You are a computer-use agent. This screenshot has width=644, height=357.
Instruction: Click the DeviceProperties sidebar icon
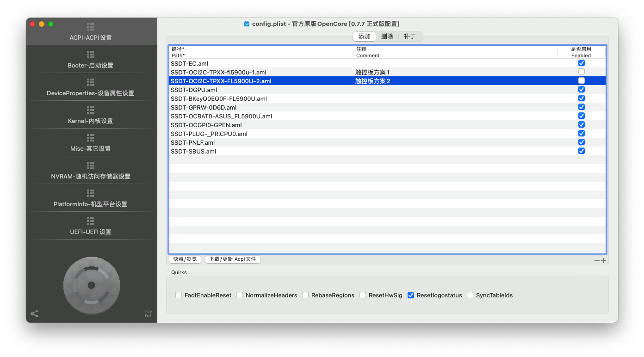tap(91, 82)
